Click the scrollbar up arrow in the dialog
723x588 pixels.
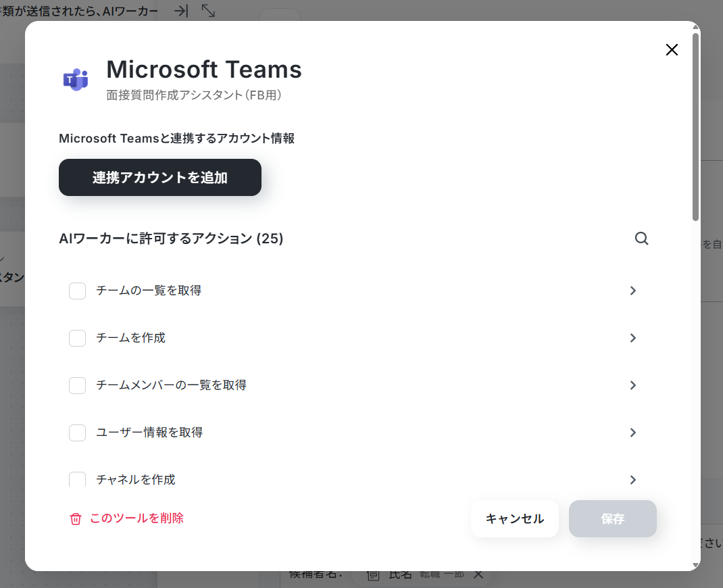tap(696, 27)
